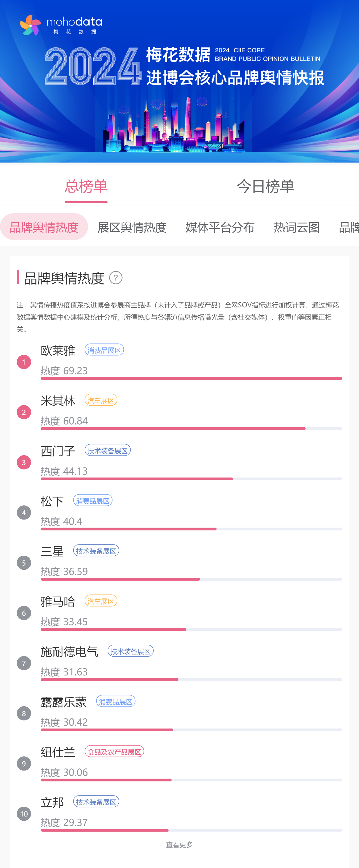Image resolution: width=359 pixels, height=868 pixels.
Task: Click 技术装备展区 tag next to 西门子
Action: pyautogui.click(x=108, y=450)
